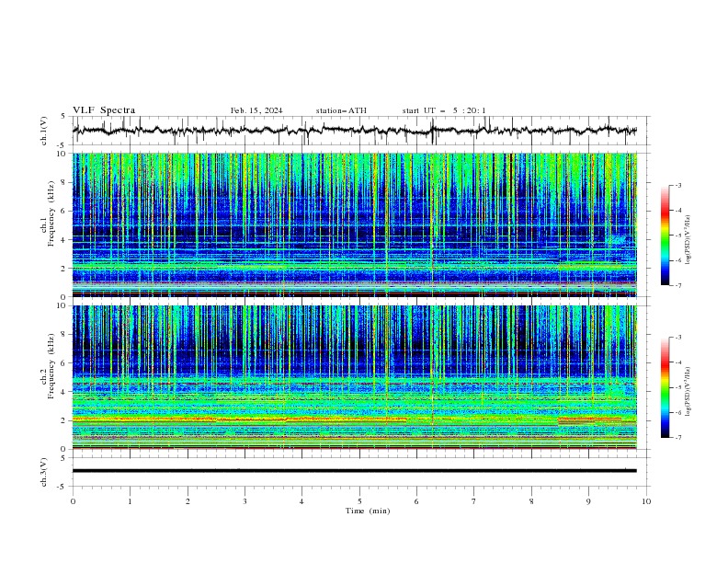Image resolution: width=728 pixels, height=563 pixels.
Task: Click the "VLF Spectra" plot title
Action: click(x=104, y=110)
